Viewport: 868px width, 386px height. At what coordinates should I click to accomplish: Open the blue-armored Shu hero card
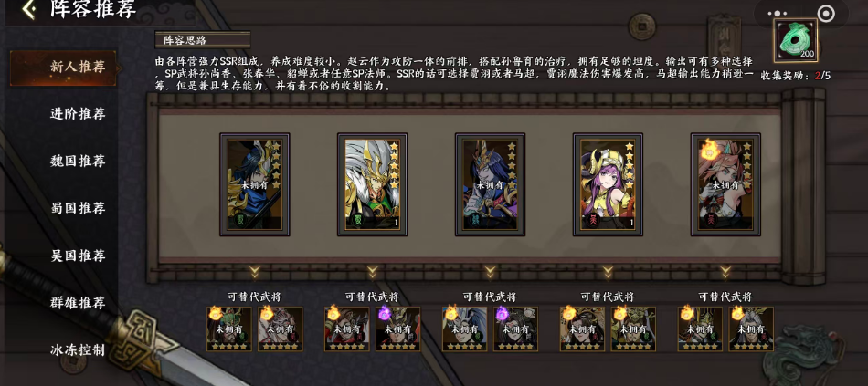coord(255,184)
